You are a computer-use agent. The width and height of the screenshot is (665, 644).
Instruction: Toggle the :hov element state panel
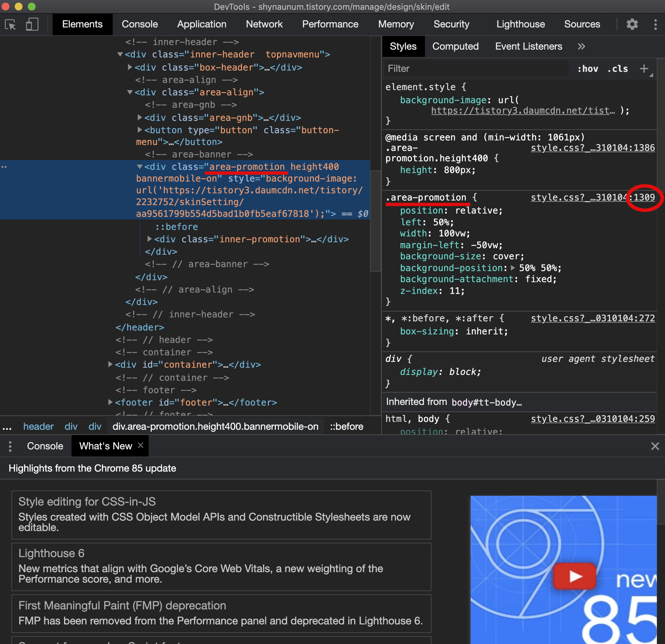tap(588, 69)
